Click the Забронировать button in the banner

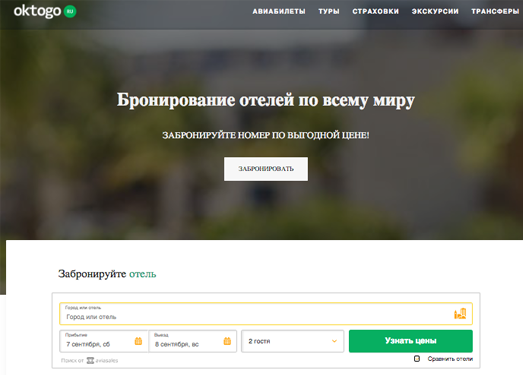tap(266, 169)
